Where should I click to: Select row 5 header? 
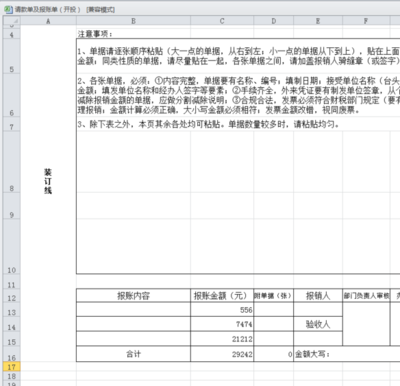pos(11,56)
